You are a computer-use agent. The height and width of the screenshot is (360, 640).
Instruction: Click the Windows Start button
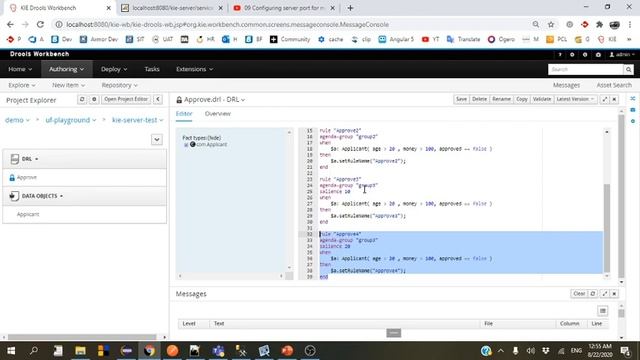click(x=11, y=351)
